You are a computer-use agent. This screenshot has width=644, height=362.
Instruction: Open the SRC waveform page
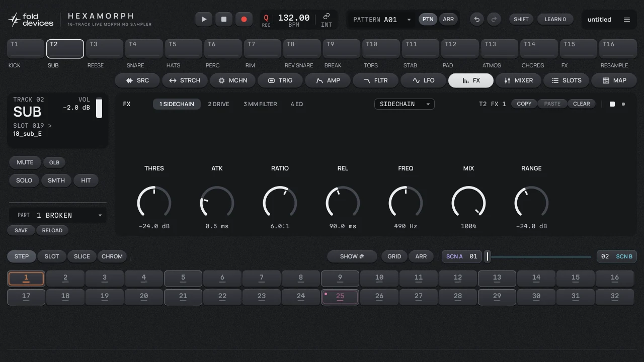click(x=137, y=80)
